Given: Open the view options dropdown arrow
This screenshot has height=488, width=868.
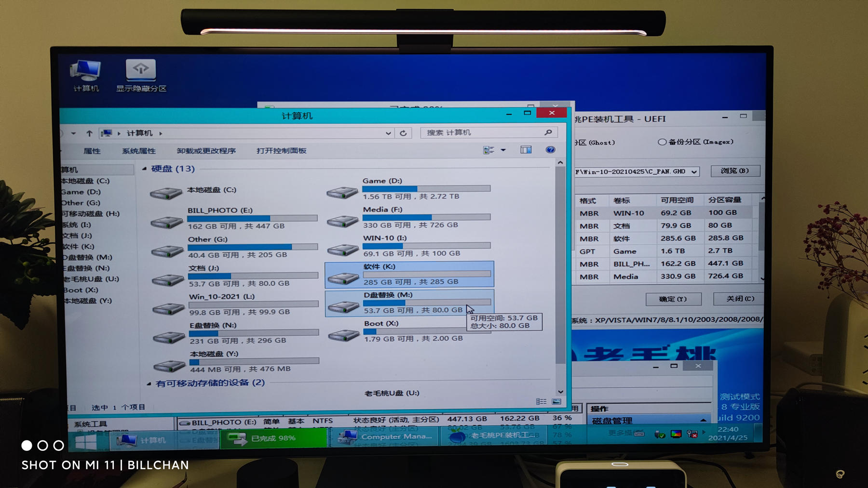Looking at the screenshot, I should tap(503, 150).
